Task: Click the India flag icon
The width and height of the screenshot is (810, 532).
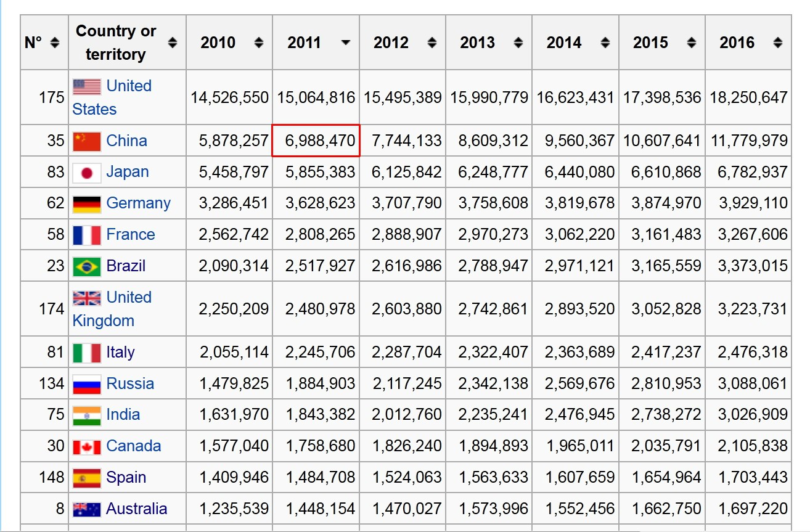Action: pyautogui.click(x=87, y=416)
